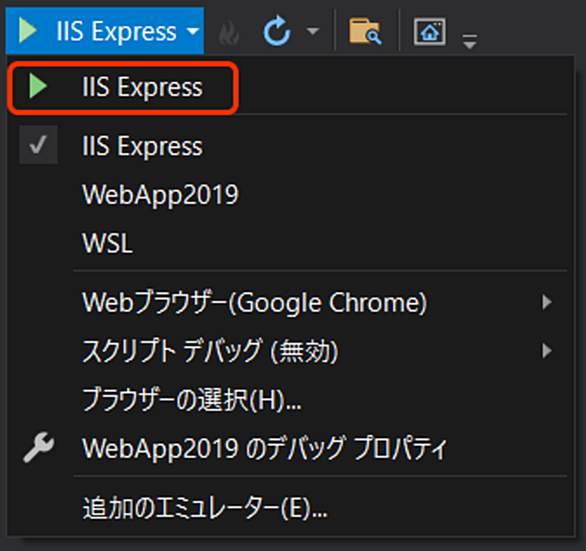Open the folder search icon in toolbar
The height and width of the screenshot is (551, 586).
pyautogui.click(x=365, y=31)
